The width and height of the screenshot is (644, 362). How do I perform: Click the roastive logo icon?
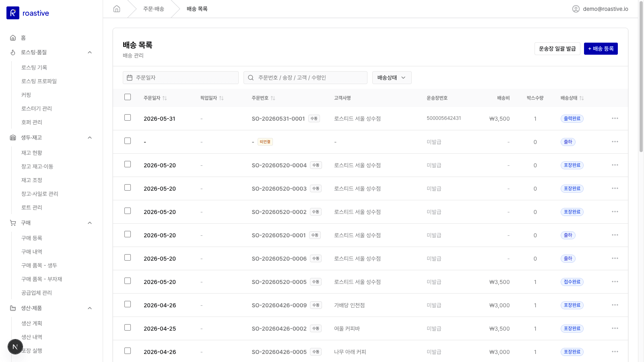(x=13, y=13)
